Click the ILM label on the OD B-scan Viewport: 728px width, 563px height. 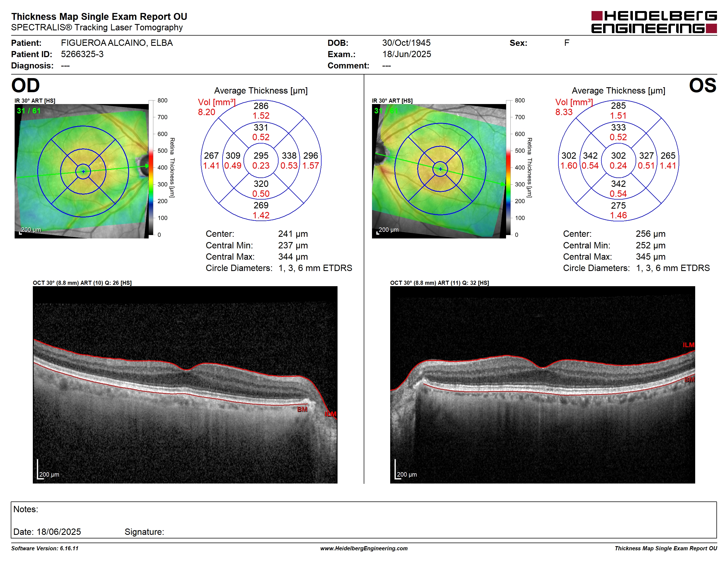[331, 414]
